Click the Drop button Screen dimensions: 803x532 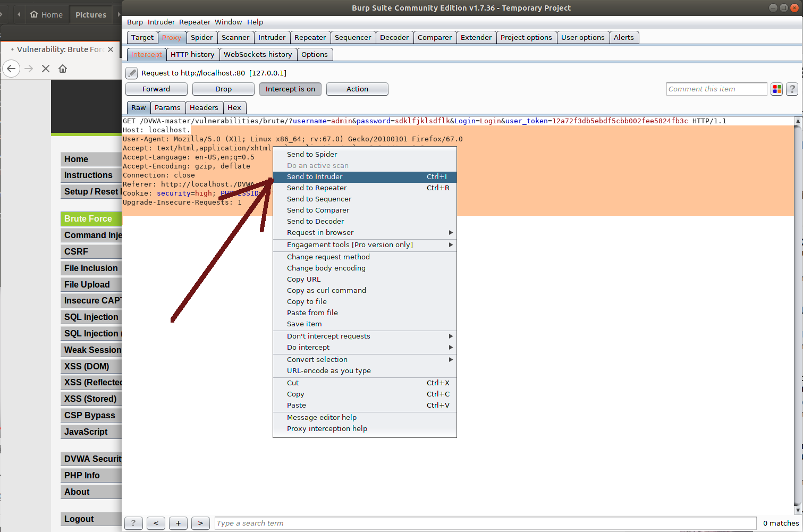223,89
